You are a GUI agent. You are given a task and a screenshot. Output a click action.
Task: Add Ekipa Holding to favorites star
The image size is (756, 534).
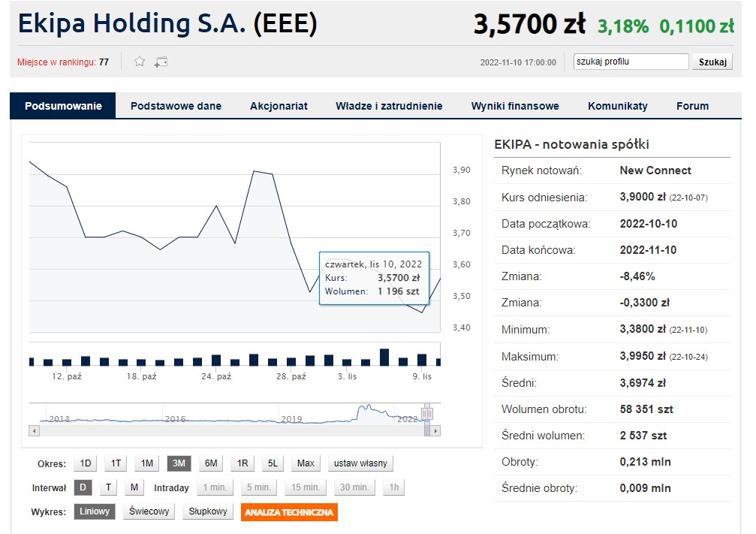pos(139,61)
